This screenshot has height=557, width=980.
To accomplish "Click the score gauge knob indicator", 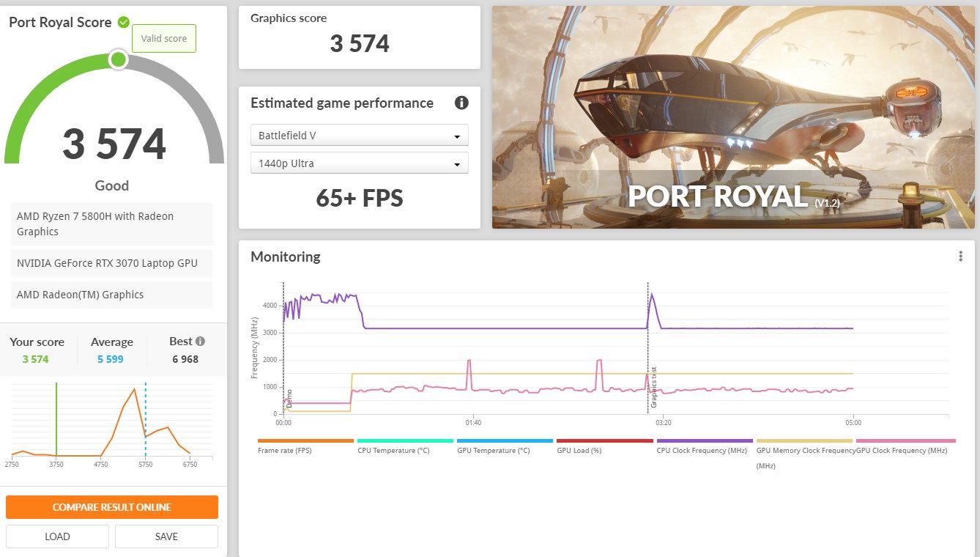I will (x=118, y=59).
